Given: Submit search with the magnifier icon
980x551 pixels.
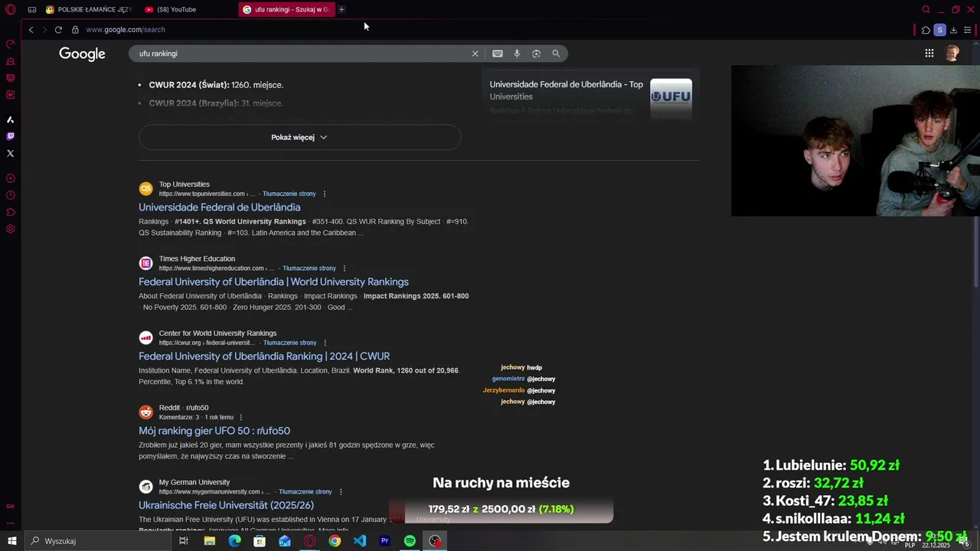Looking at the screenshot, I should point(556,54).
